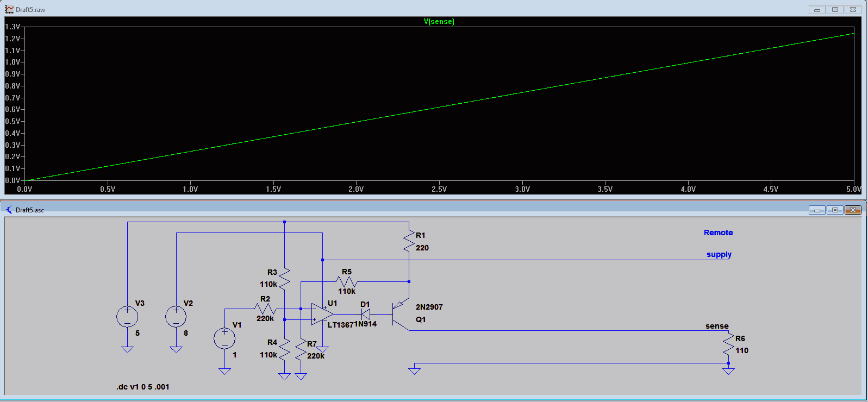
Task: Click resistor R2 symbol in schematic
Action: 265,309
